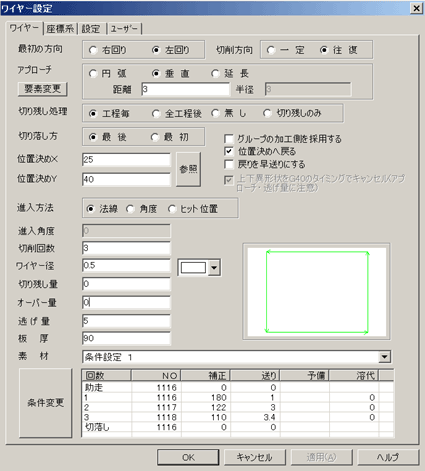Click the green wire path preview
The height and width of the screenshot is (471, 425).
click(x=317, y=292)
